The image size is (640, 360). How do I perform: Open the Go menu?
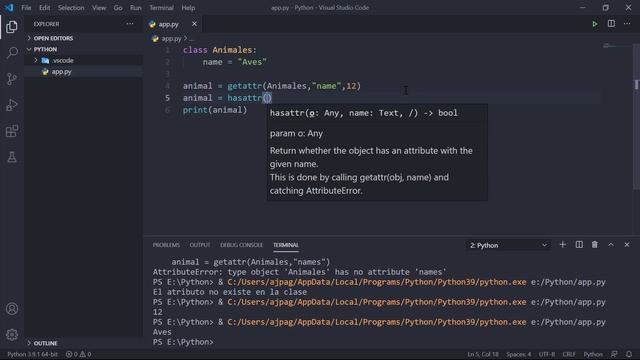click(118, 7)
